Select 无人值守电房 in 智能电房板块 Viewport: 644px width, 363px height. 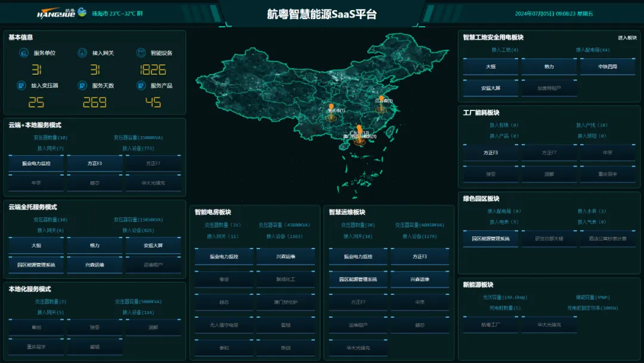(224, 325)
